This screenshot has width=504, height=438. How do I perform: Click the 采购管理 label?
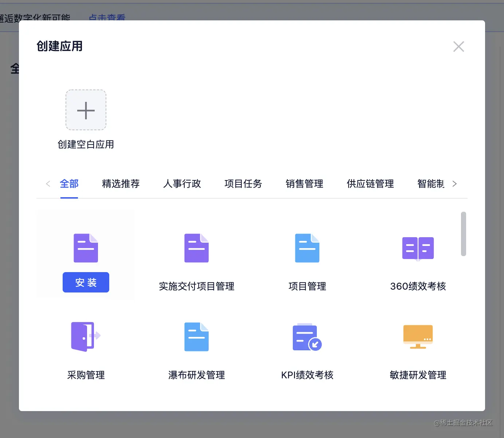click(86, 375)
